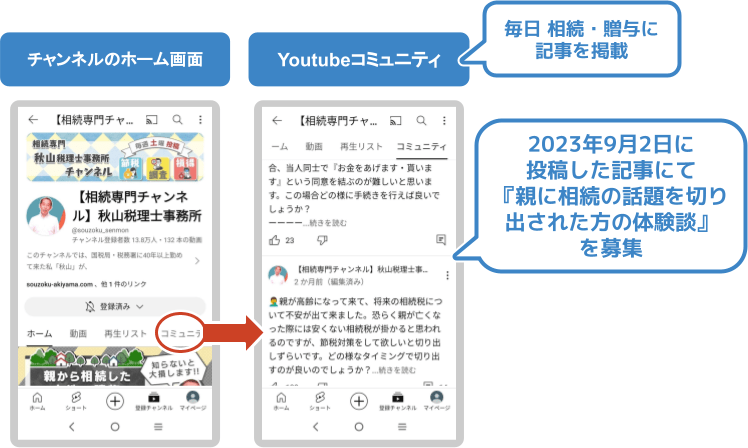Tap ーム tab in right phone
The image size is (748, 448).
(x=280, y=146)
